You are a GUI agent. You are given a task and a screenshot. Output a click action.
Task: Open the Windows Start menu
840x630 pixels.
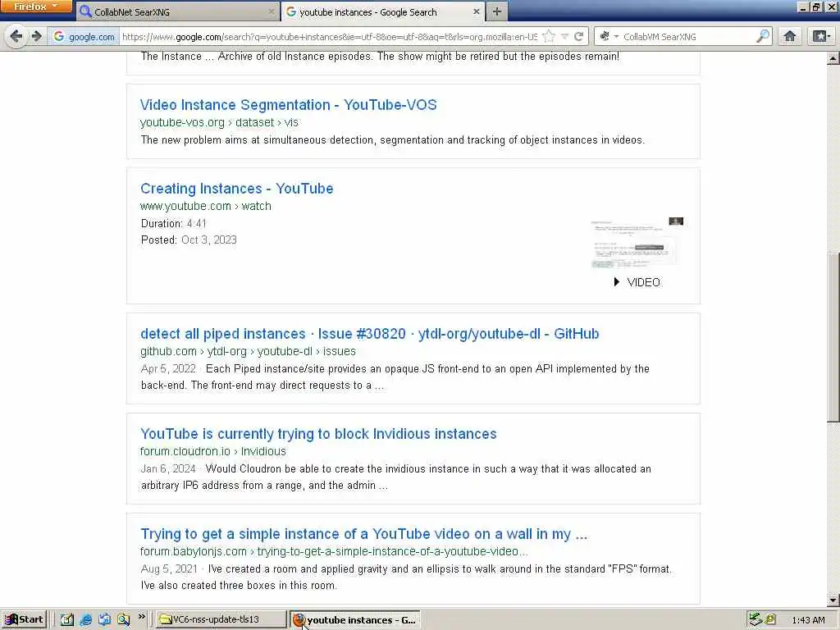tap(24, 620)
